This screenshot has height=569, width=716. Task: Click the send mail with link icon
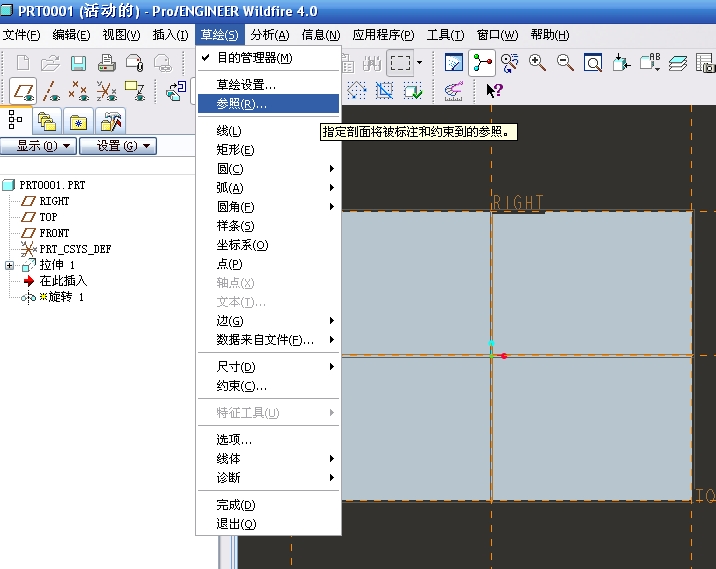tap(163, 63)
